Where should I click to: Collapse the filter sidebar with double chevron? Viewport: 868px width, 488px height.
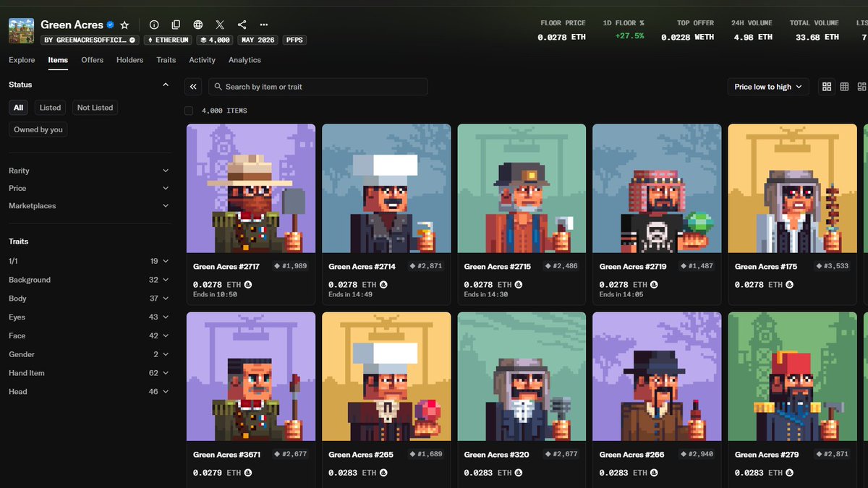click(193, 87)
